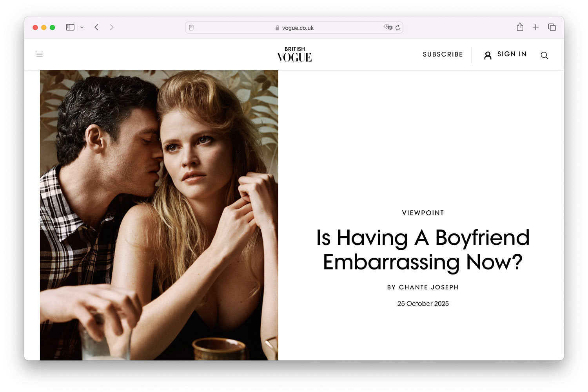588x392 pixels.
Task: Open the author Chante Joseph's page
Action: (x=428, y=287)
